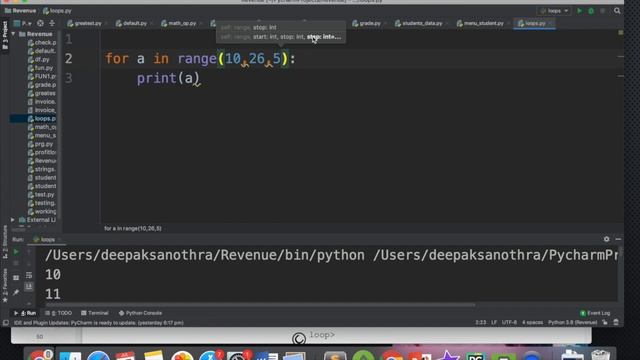Open check.py in the project tree
Image resolution: width=640 pixels, height=360 pixels.
(42, 42)
